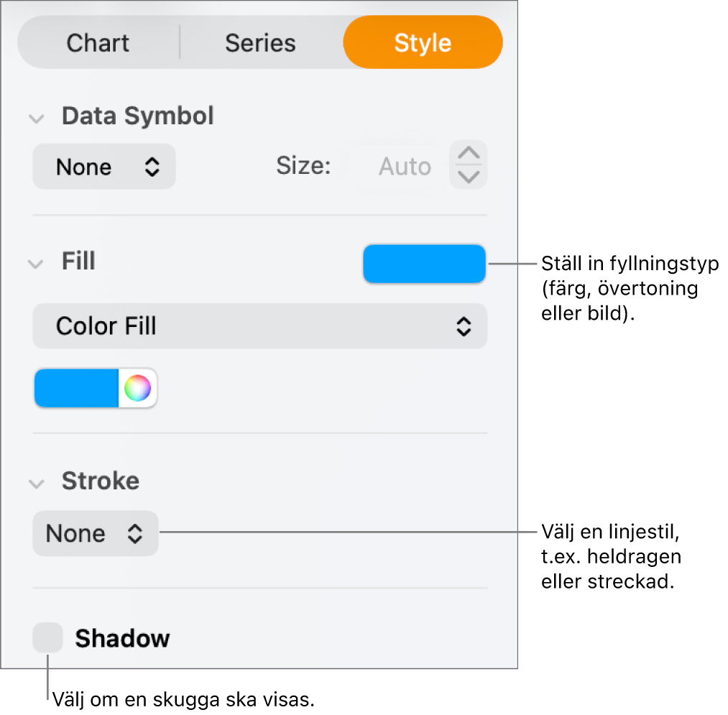Viewport: 728px width, 715px height.
Task: Switch to the Series tab
Action: pyautogui.click(x=260, y=43)
